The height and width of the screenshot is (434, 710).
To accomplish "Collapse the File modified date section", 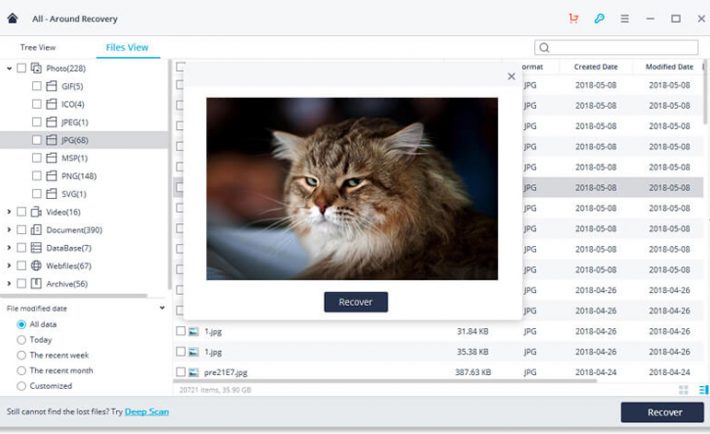I will coord(162,308).
